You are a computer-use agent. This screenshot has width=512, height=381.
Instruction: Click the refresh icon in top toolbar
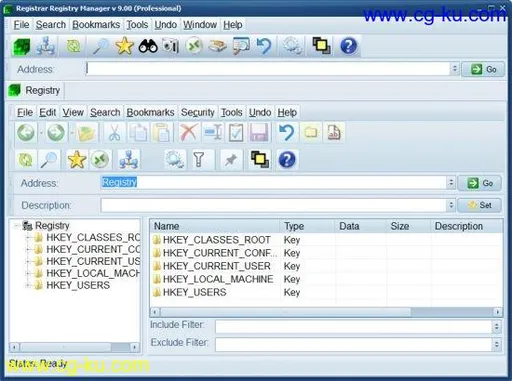(74, 46)
